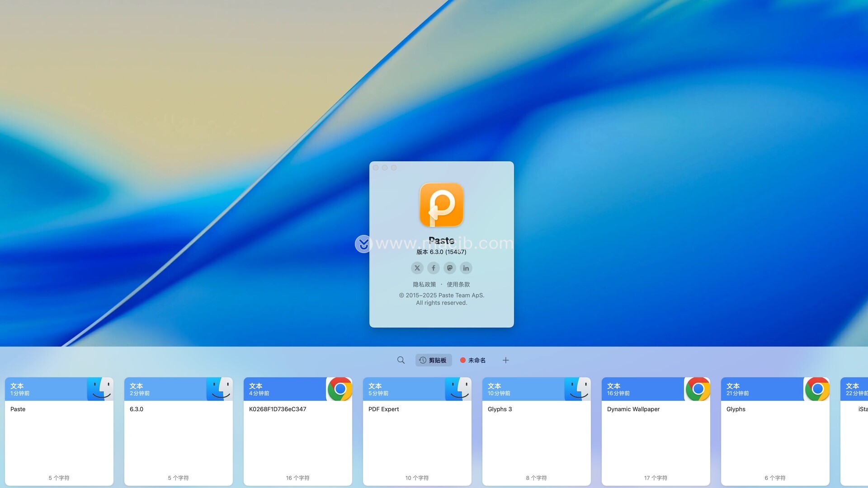Click the orange Paste app logo
The image size is (868, 488).
tap(441, 205)
